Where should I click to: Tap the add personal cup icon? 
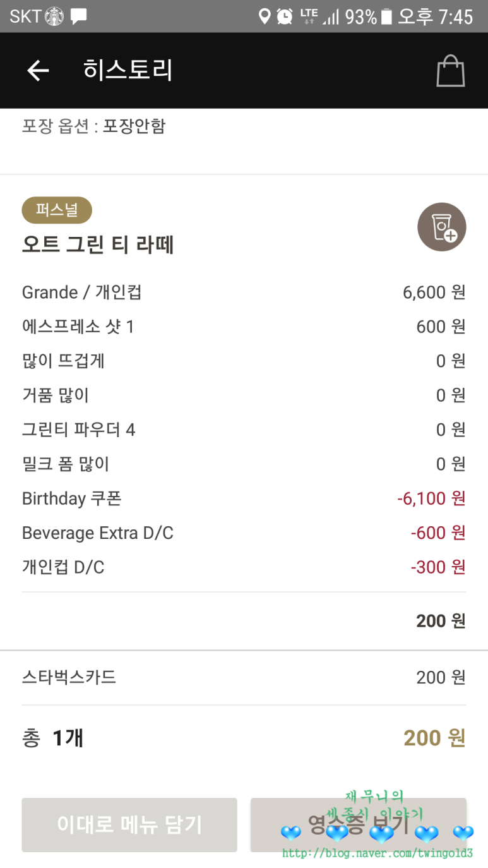(441, 227)
